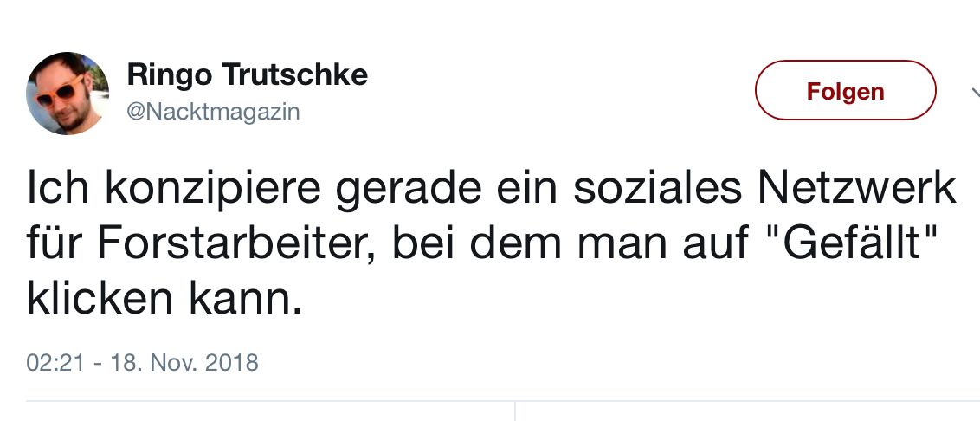Click the time 02:21 below the tweet
The height and width of the screenshot is (421, 980).
click(55, 361)
